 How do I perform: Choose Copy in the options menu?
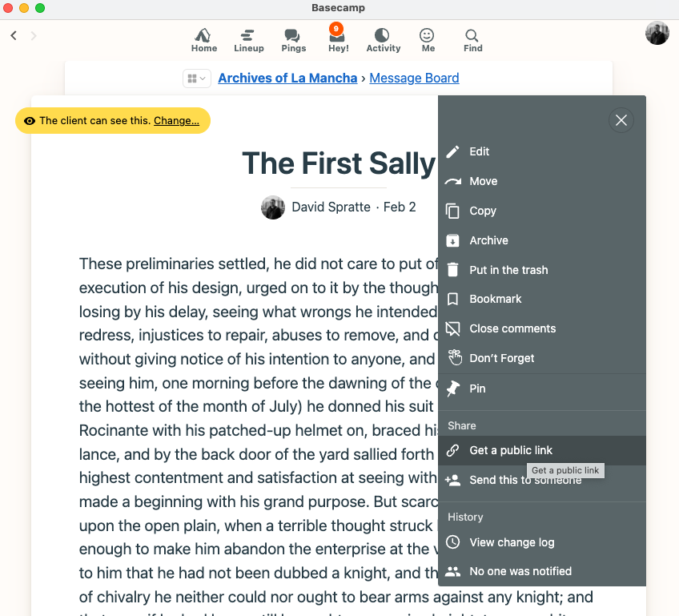tap(542, 211)
